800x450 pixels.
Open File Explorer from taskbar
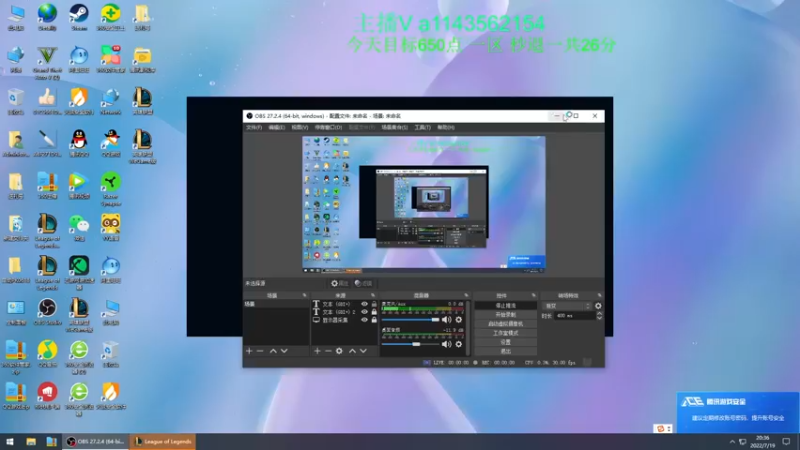pos(31,442)
